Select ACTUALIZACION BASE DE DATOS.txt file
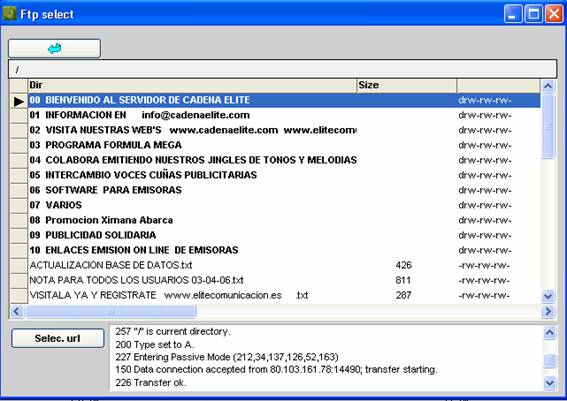 (x=111, y=265)
